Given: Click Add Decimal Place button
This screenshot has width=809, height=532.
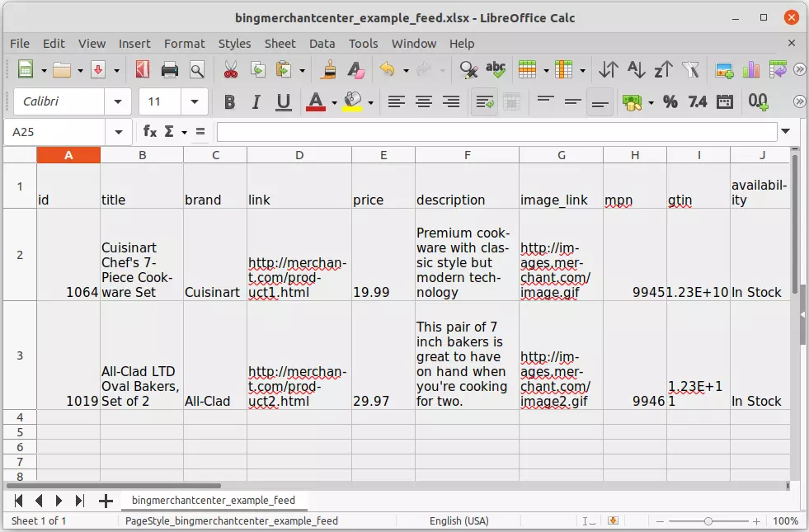Looking at the screenshot, I should [758, 101].
